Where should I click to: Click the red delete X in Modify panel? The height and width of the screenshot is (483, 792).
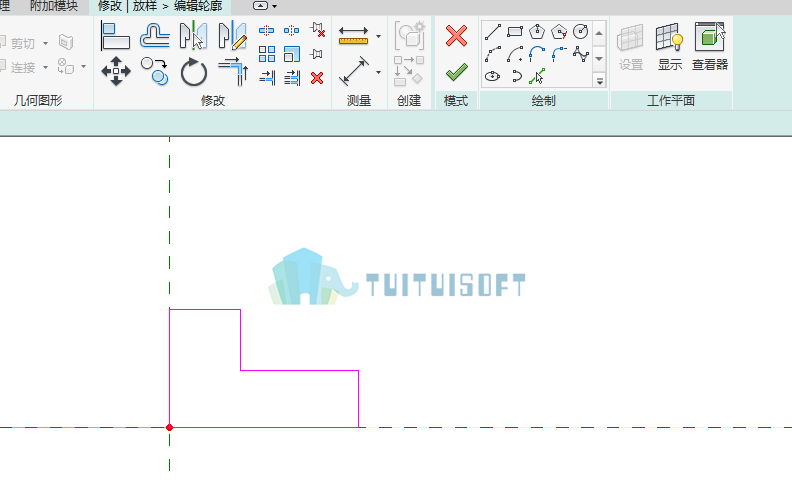point(317,78)
